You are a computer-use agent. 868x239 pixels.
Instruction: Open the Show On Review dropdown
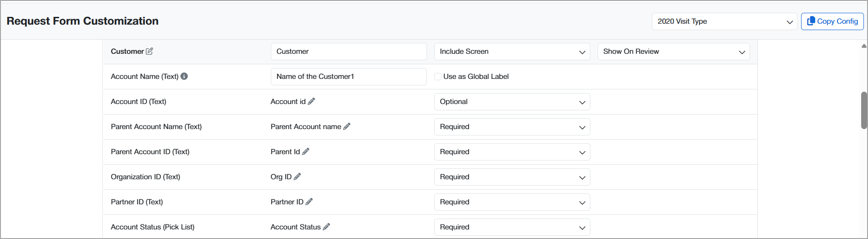[673, 52]
